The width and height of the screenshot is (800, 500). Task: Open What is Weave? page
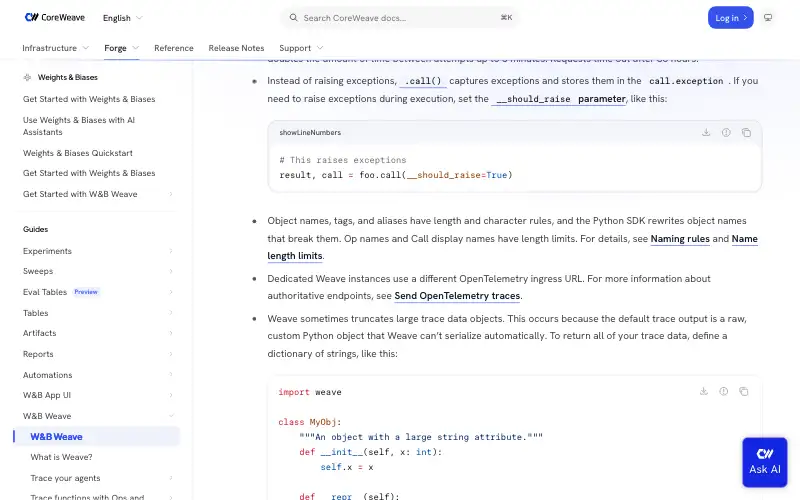(61, 457)
